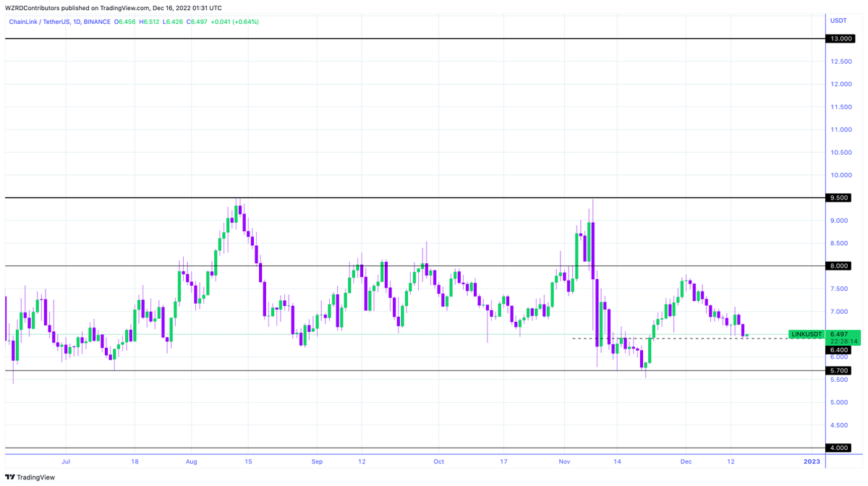Screen dimensions: 868x486
Task: Click the Dec date label
Action: (x=686, y=461)
